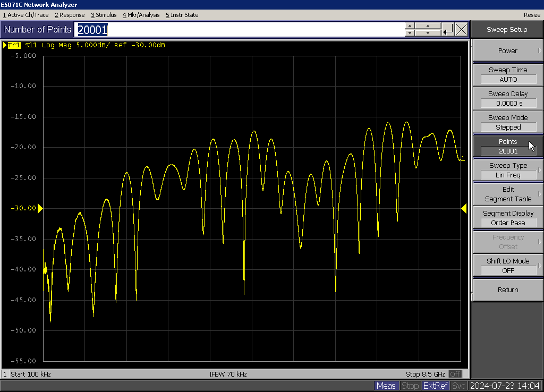The width and height of the screenshot is (544, 392).
Task: Click the wide up arrow step button
Action: [x=428, y=25]
